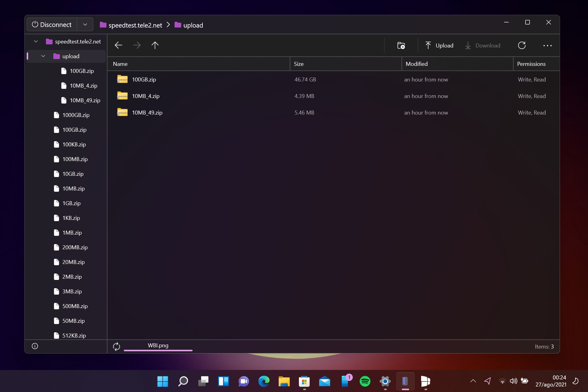Open the Windows Start menu
Viewport: 588px width, 392px height.
click(163, 381)
